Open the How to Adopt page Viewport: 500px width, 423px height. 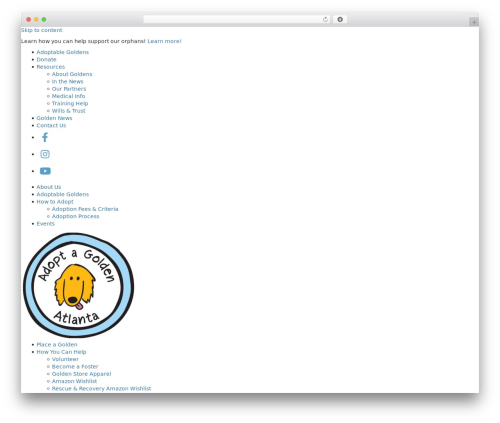55,202
